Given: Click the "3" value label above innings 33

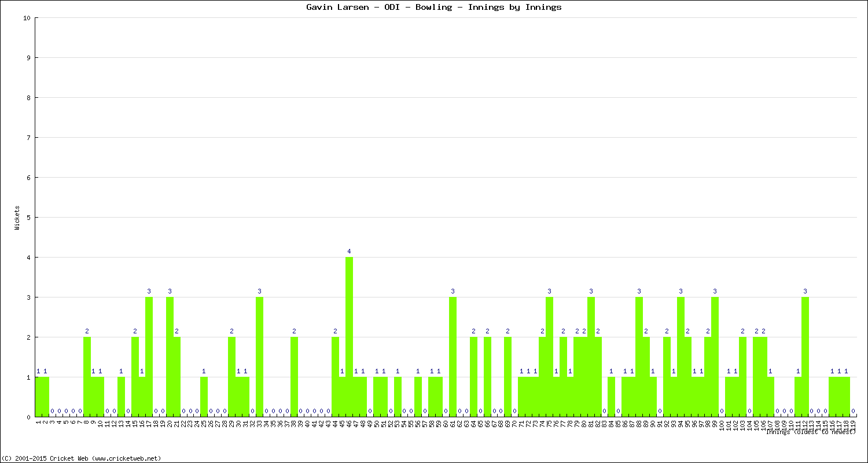Looking at the screenshot, I should pyautogui.click(x=259, y=291).
